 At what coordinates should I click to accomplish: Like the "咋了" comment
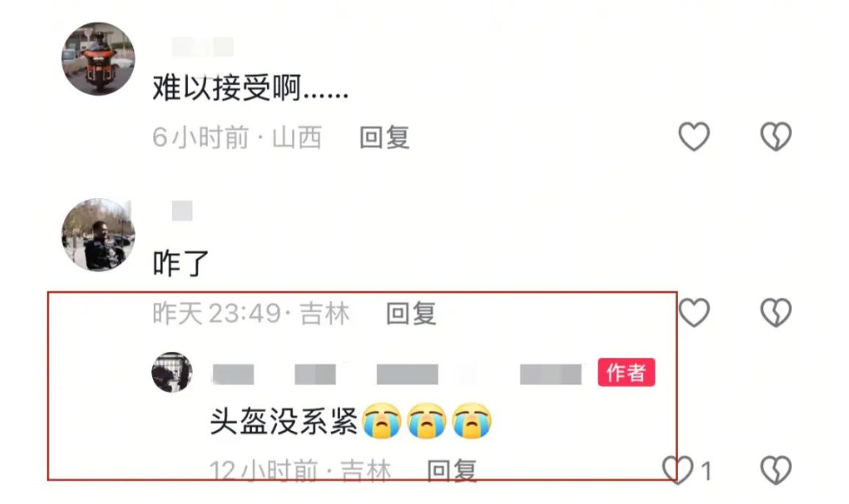pos(694,312)
